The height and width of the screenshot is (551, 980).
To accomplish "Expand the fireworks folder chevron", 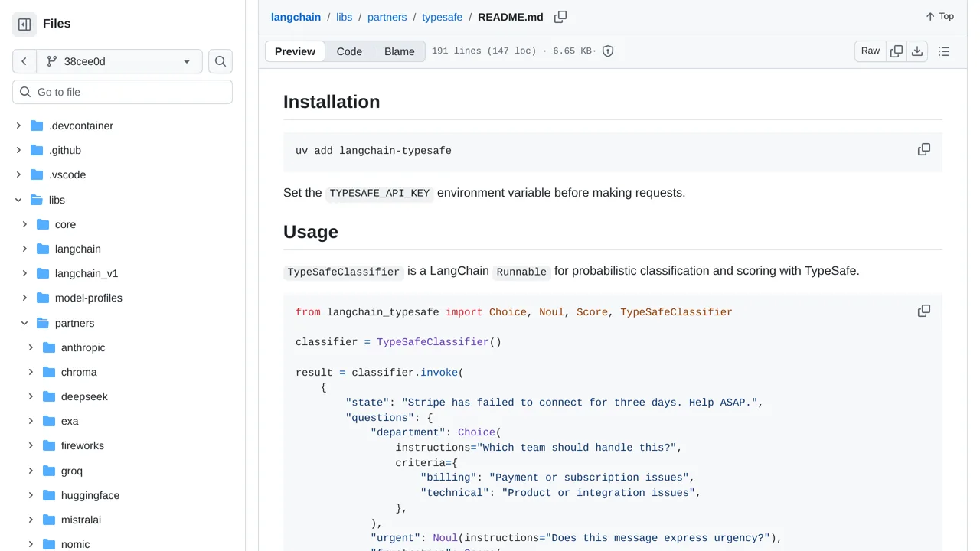I will tap(31, 445).
